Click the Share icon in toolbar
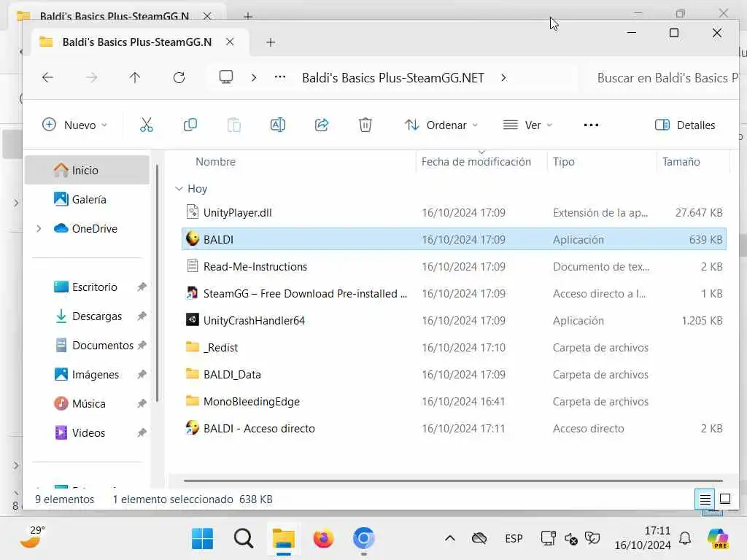Viewport: 747px width, 560px height. [322, 125]
